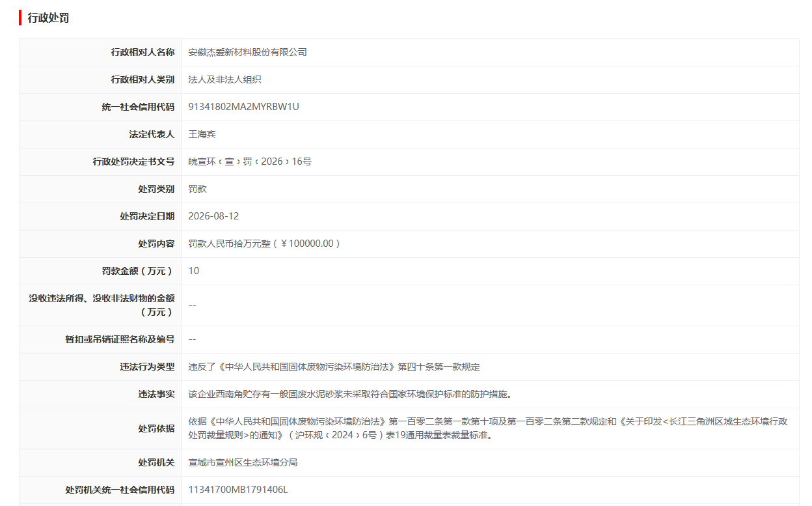Click the 处罚机关统一社会信用代码 label
Image resolution: width=812 pixels, height=506 pixels.
point(120,490)
